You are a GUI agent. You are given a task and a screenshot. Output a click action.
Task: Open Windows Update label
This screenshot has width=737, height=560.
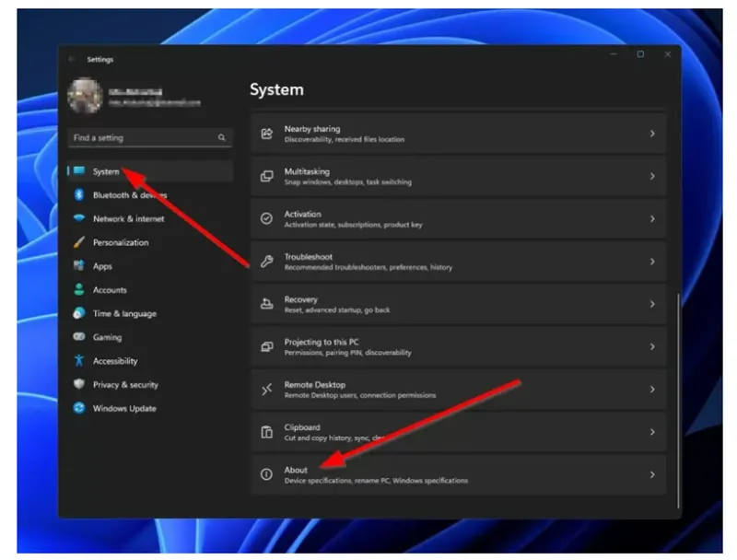point(124,408)
